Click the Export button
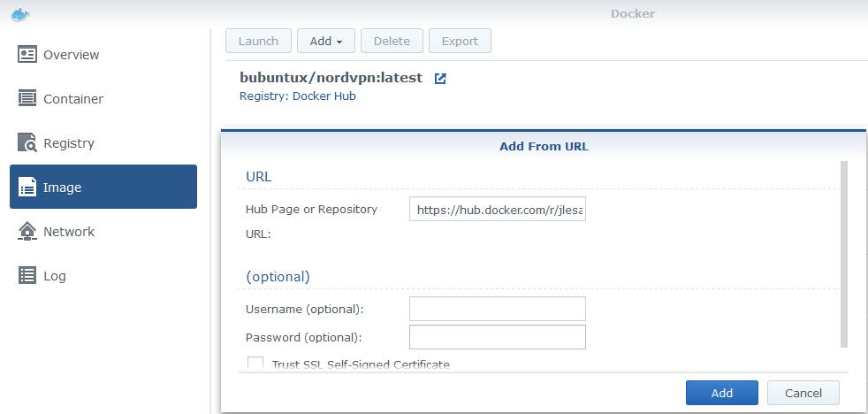 click(x=460, y=41)
